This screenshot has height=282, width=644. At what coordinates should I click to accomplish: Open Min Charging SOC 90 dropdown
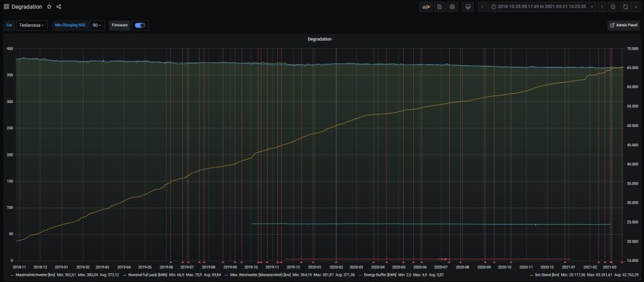point(97,25)
